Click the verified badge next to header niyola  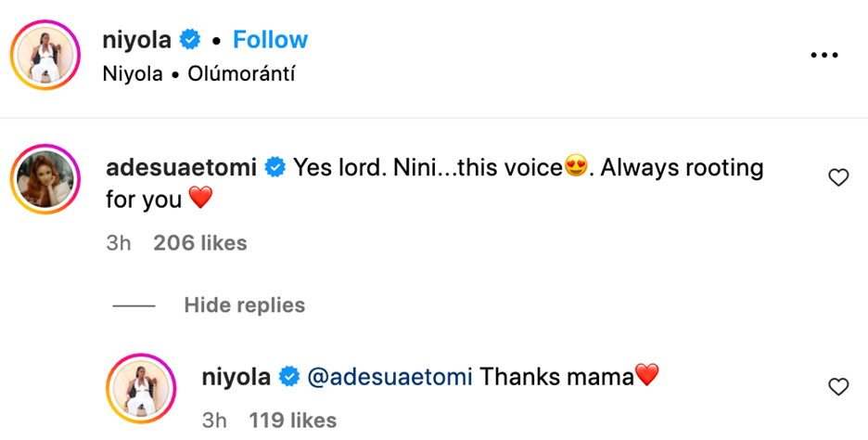coord(191,40)
